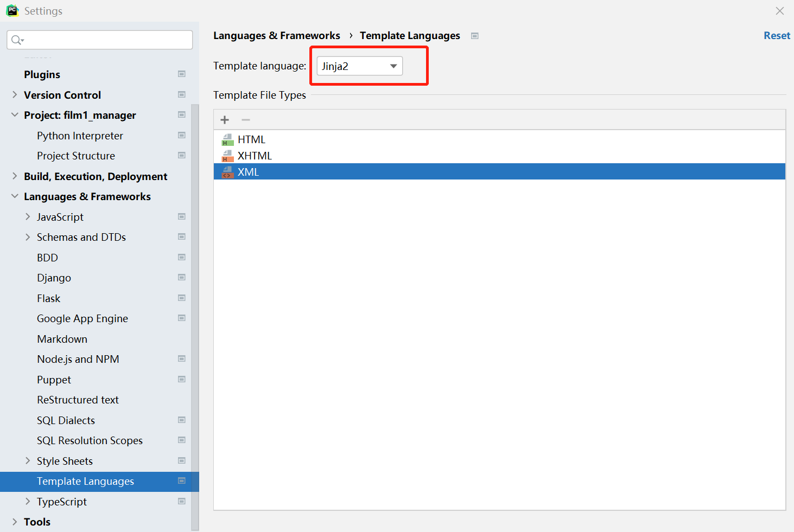Viewport: 794px width, 532px height.
Task: Collapse the Languages & Frameworks section
Action: [x=15, y=196]
